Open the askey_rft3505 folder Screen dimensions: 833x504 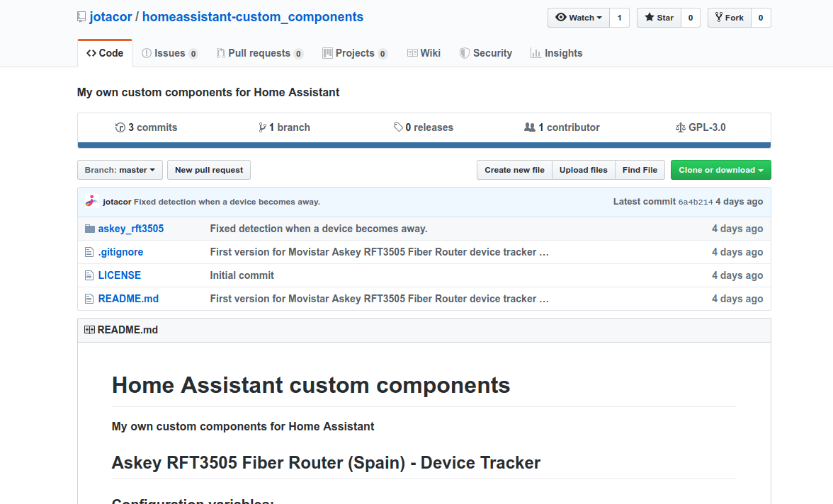[x=130, y=229]
